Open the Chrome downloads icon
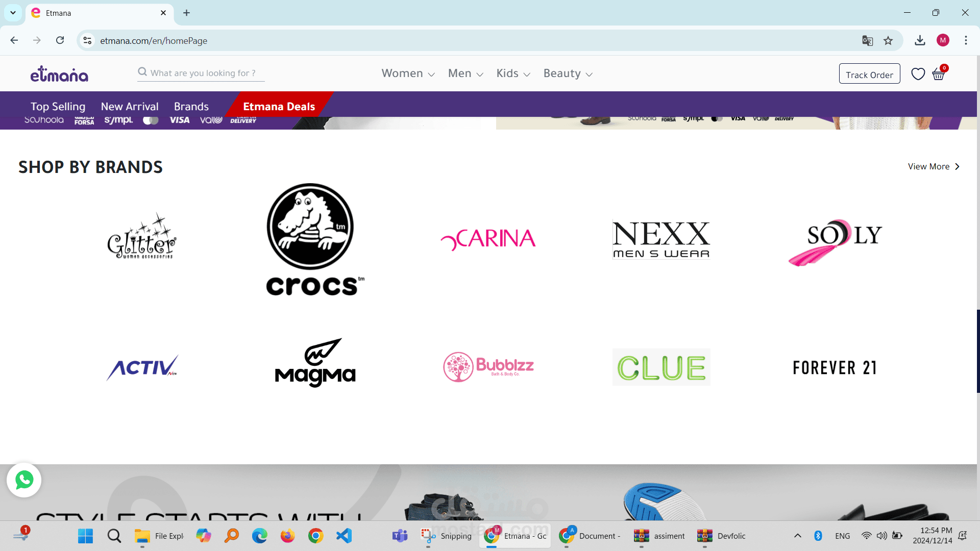 (x=920, y=41)
